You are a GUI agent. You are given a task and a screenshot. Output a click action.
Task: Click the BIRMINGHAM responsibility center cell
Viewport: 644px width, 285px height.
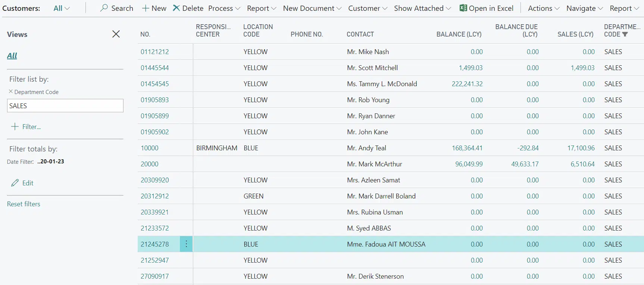tap(217, 148)
